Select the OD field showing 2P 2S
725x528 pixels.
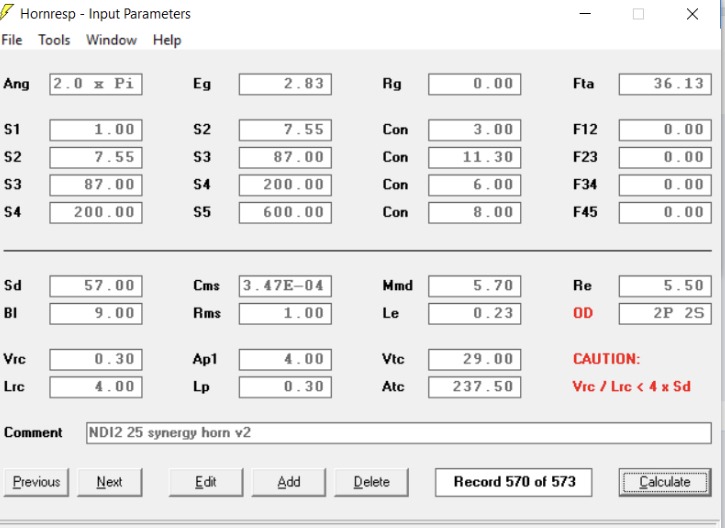point(665,313)
